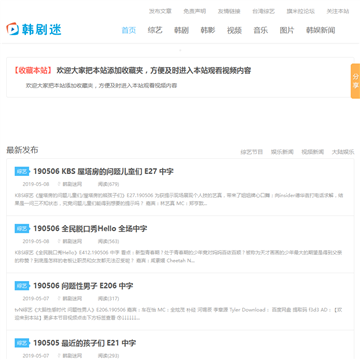The width and height of the screenshot is (360, 360).
Task: Open the 【收藏本站】 announcement headline
Action: (x=132, y=71)
